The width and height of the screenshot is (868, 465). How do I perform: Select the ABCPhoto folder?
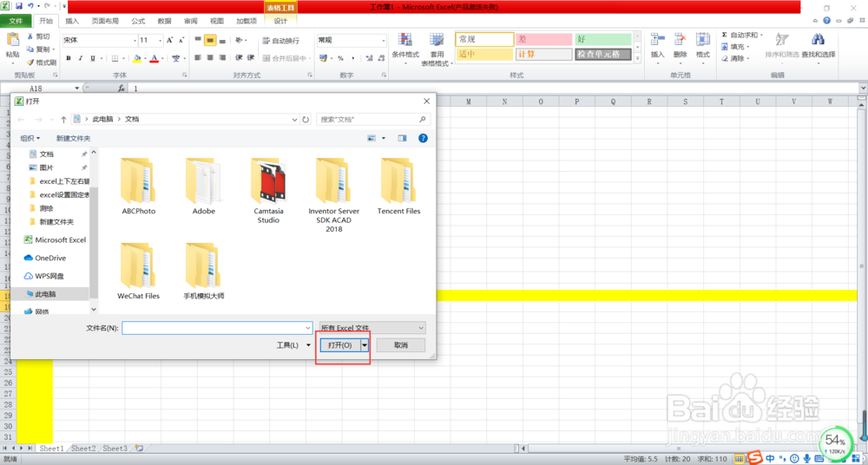tap(138, 187)
